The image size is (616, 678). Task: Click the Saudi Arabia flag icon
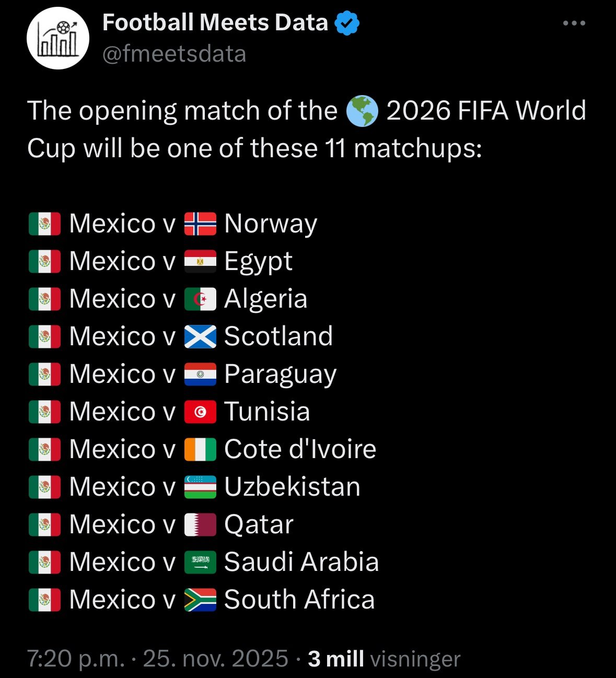click(x=200, y=563)
